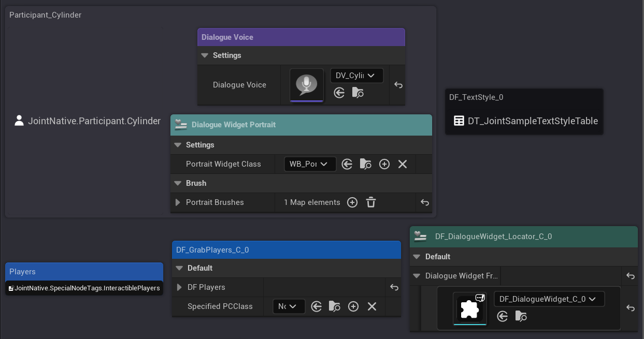The height and width of the screenshot is (339, 644).
Task: Add element to Portrait Brushes map
Action: 352,202
